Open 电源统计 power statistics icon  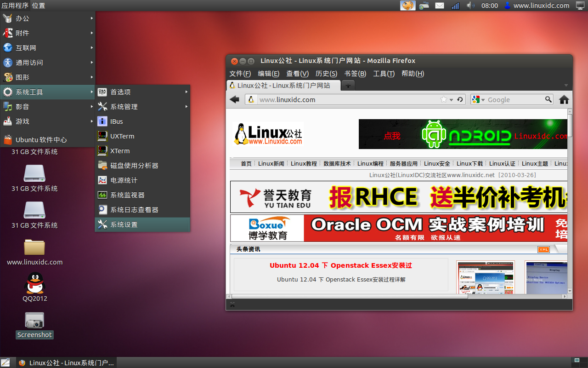tap(102, 180)
